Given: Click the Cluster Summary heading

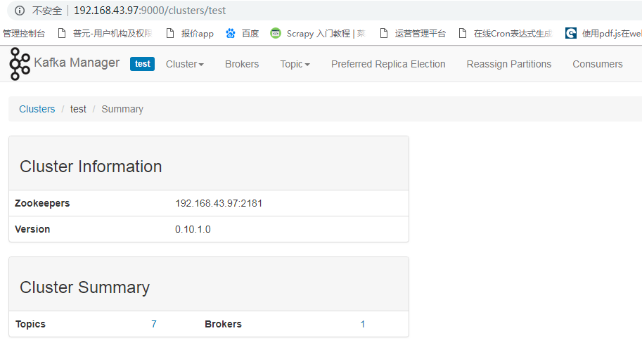Looking at the screenshot, I should coord(85,287).
